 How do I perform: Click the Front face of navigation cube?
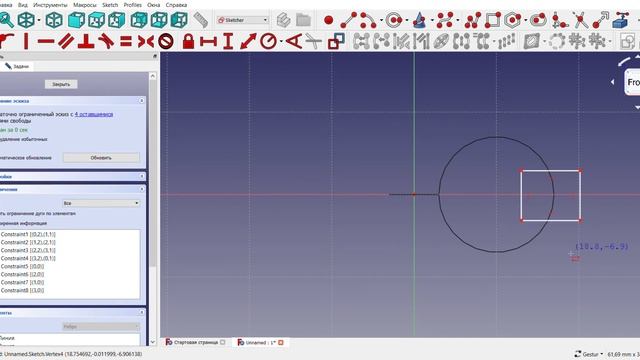click(x=633, y=82)
